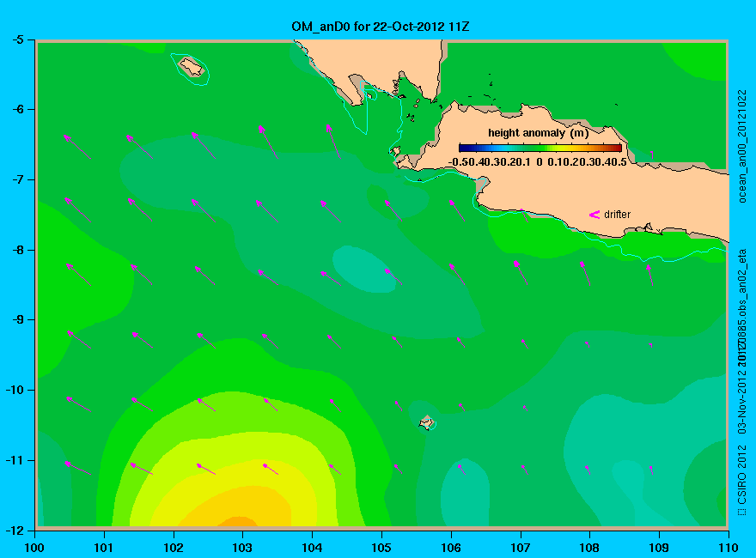Click the 'drifter' legend text
Screen dimensions: 756x558
click(617, 215)
